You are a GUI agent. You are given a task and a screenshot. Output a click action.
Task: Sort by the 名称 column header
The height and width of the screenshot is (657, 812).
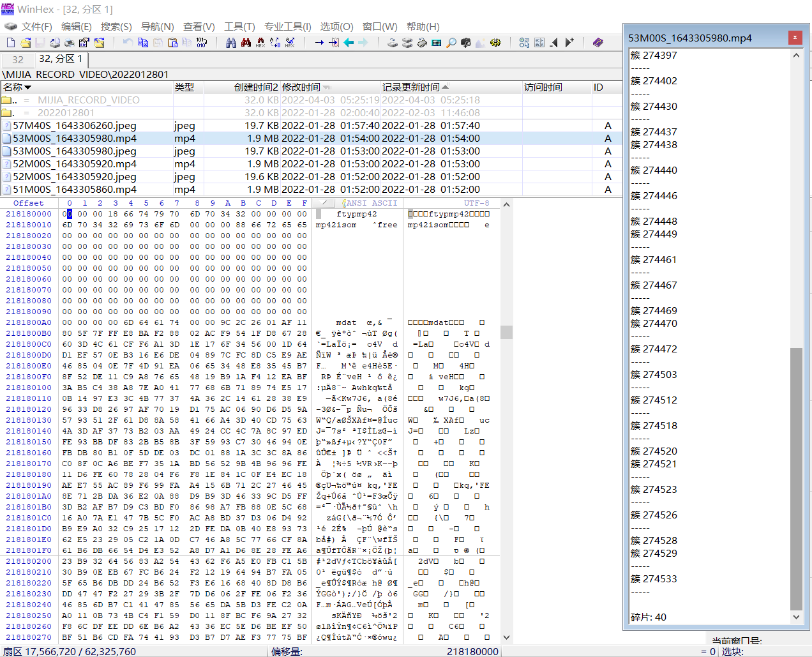[x=86, y=87]
